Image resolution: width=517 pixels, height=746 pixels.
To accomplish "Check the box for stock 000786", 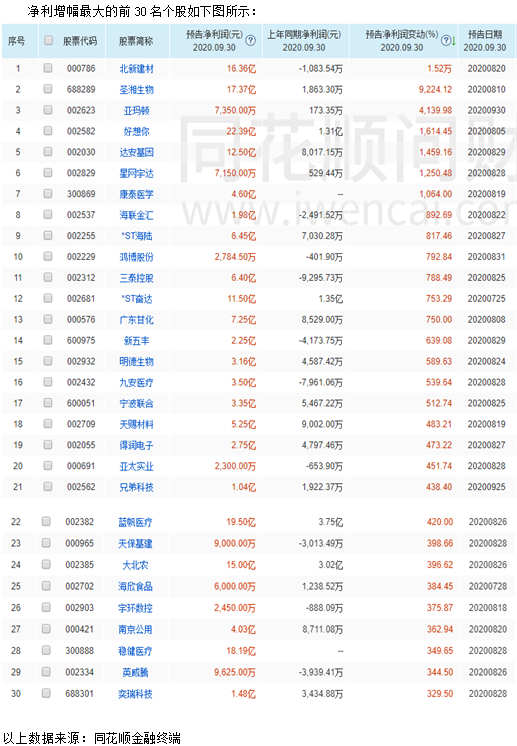I will click(48, 68).
